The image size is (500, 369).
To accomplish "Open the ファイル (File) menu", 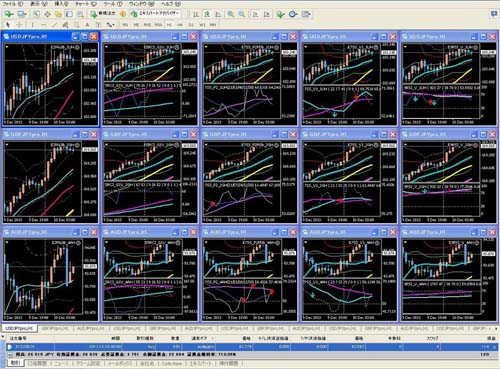I will [12, 4].
